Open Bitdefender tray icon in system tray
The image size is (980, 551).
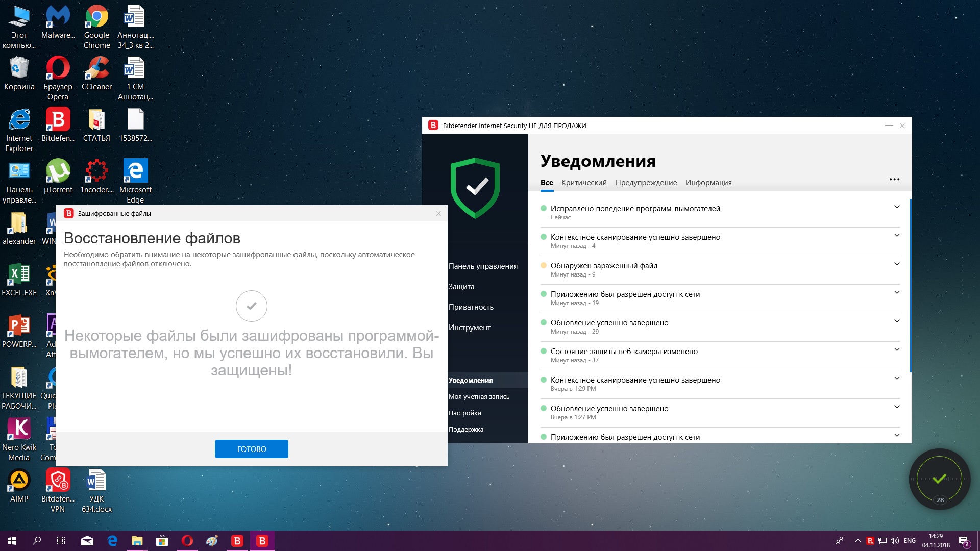tap(870, 541)
